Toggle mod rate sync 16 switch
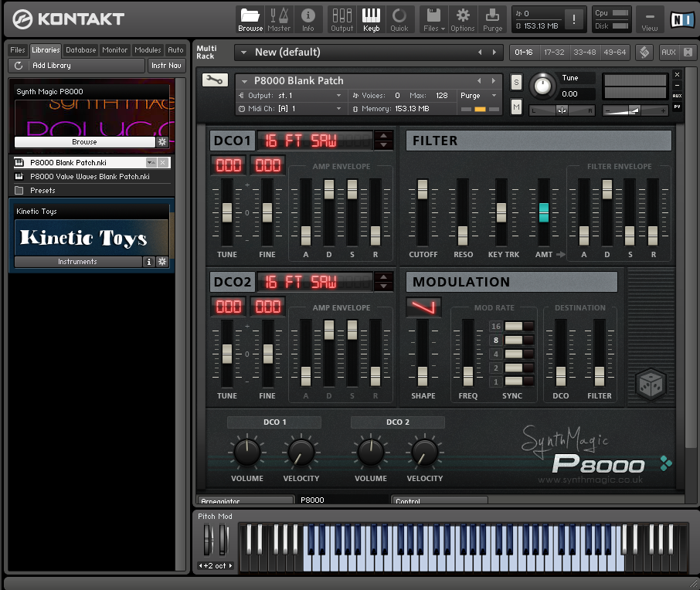The height and width of the screenshot is (590, 700). click(519, 326)
